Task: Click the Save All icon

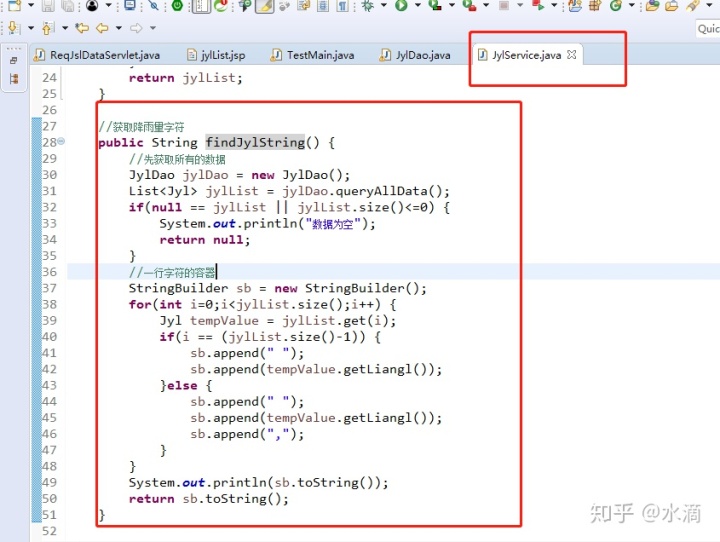Action: (68, 6)
